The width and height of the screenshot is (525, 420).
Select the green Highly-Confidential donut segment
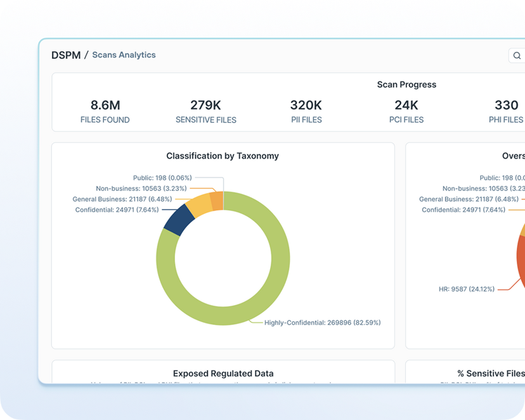point(280,258)
